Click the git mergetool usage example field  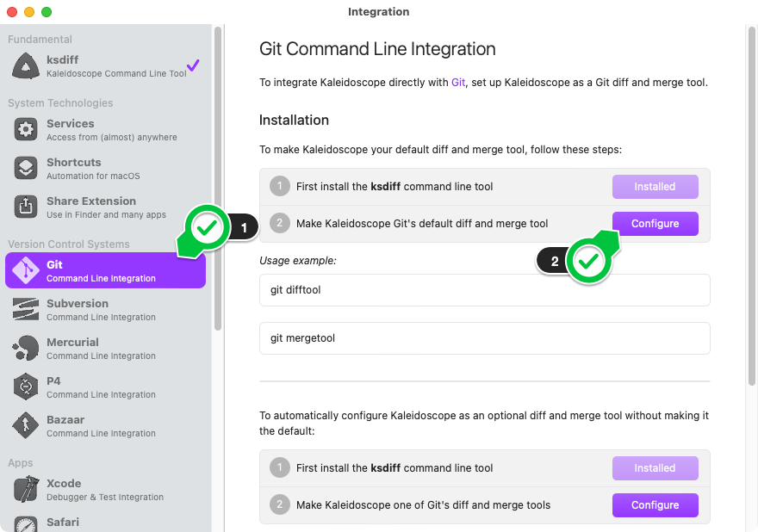click(x=484, y=338)
